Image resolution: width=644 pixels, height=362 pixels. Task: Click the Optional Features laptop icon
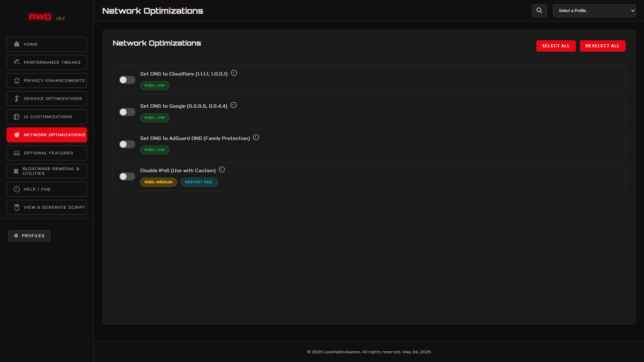click(x=17, y=153)
